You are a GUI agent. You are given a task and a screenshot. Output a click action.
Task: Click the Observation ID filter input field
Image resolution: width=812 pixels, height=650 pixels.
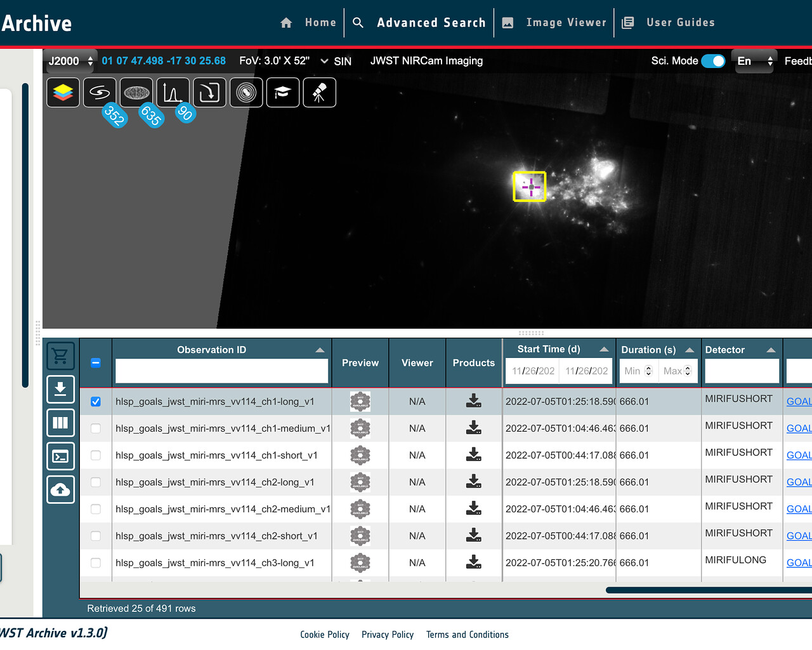[x=221, y=371]
